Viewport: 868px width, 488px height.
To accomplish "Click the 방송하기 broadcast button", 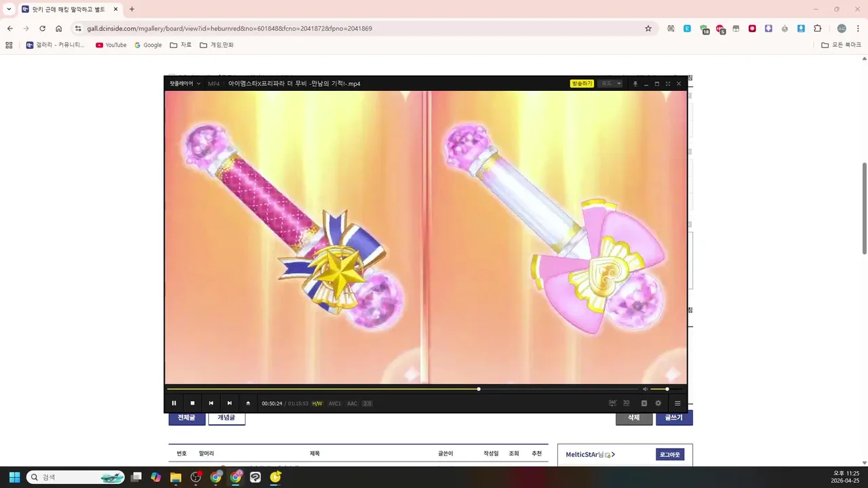I will 582,83.
